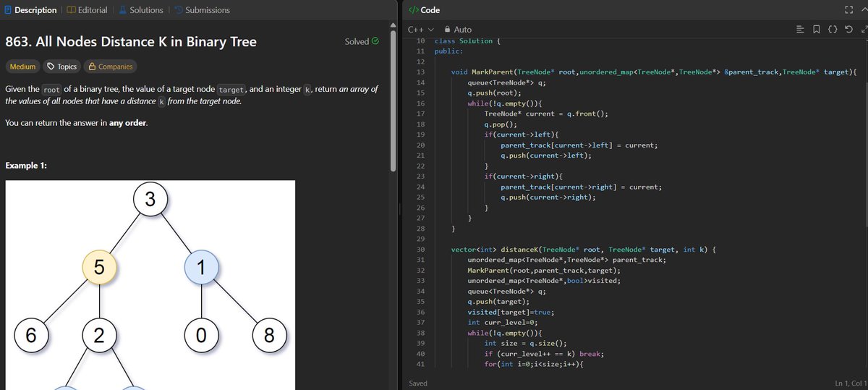Click line number 30 in the editor
The height and width of the screenshot is (390, 868).
click(x=421, y=250)
